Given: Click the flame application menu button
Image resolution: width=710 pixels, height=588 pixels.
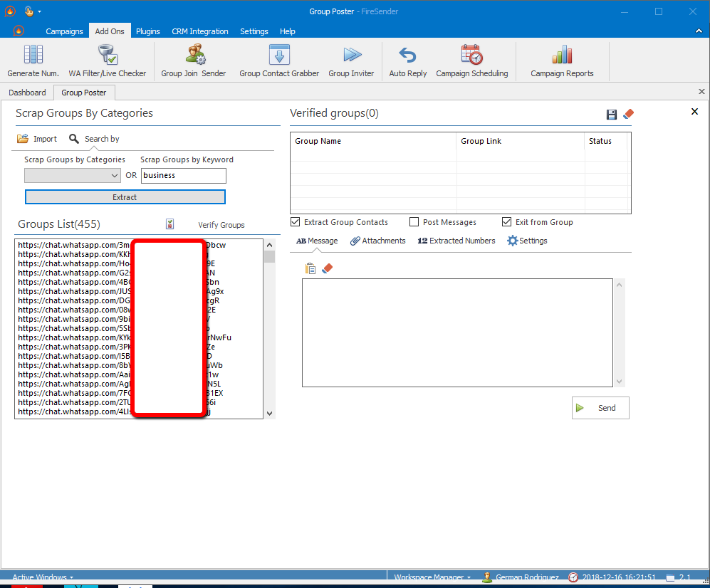Looking at the screenshot, I should click(19, 31).
